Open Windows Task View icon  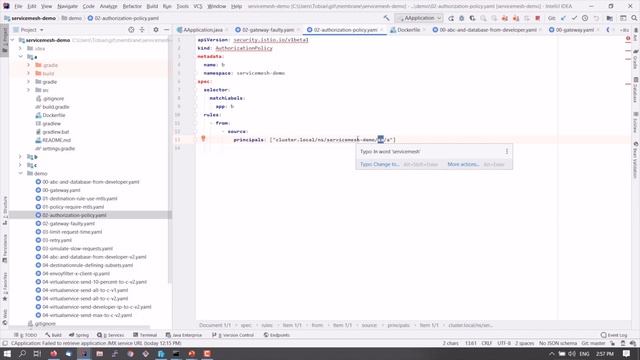click(x=37, y=353)
